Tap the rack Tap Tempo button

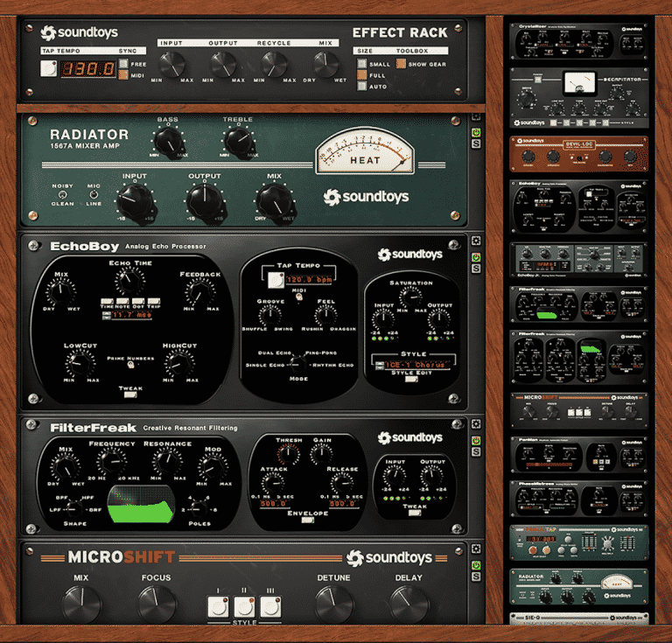(x=48, y=68)
